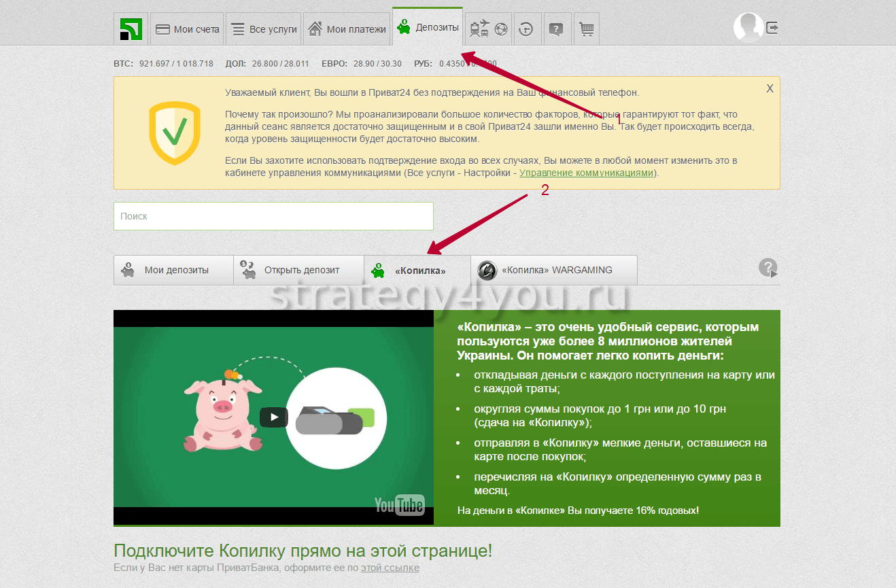Close the yellow security notification
This screenshot has width=896, height=588.
click(770, 88)
